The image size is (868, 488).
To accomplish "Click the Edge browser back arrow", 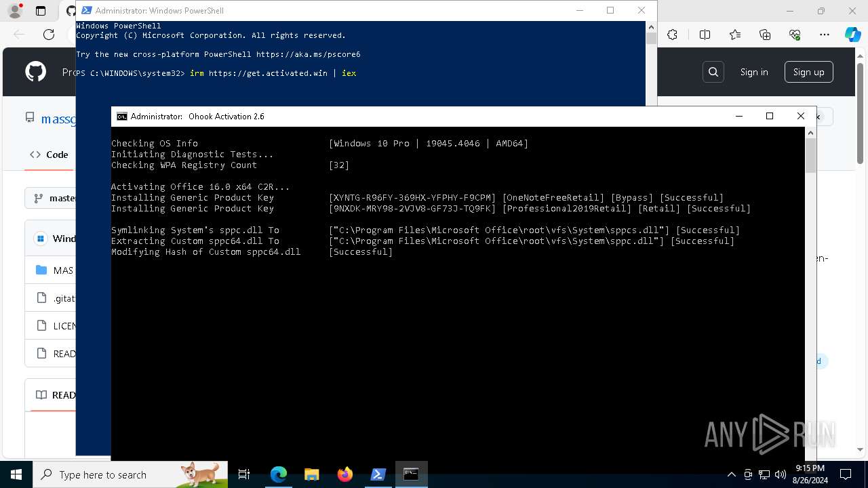I will [x=19, y=35].
